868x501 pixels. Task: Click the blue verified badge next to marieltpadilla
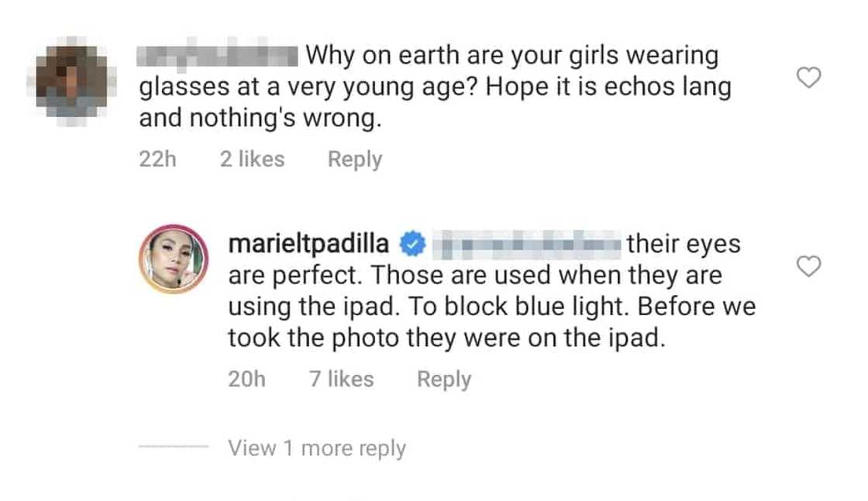pos(410,245)
